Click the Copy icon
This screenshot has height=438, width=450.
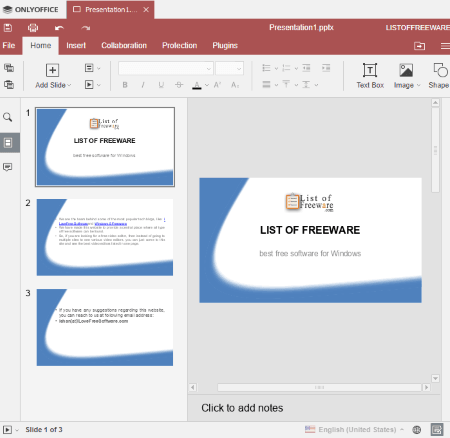[x=9, y=68]
